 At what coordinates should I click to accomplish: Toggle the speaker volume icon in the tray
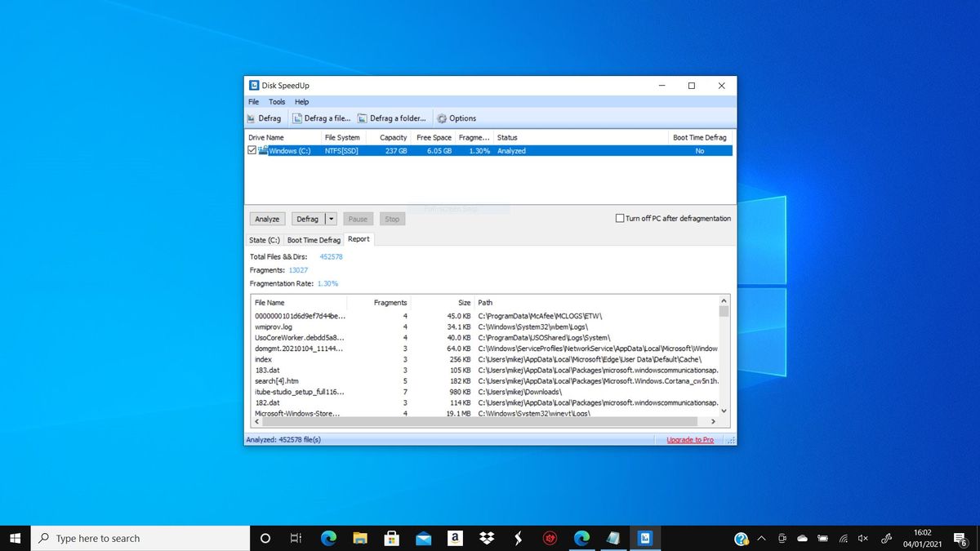tap(863, 538)
